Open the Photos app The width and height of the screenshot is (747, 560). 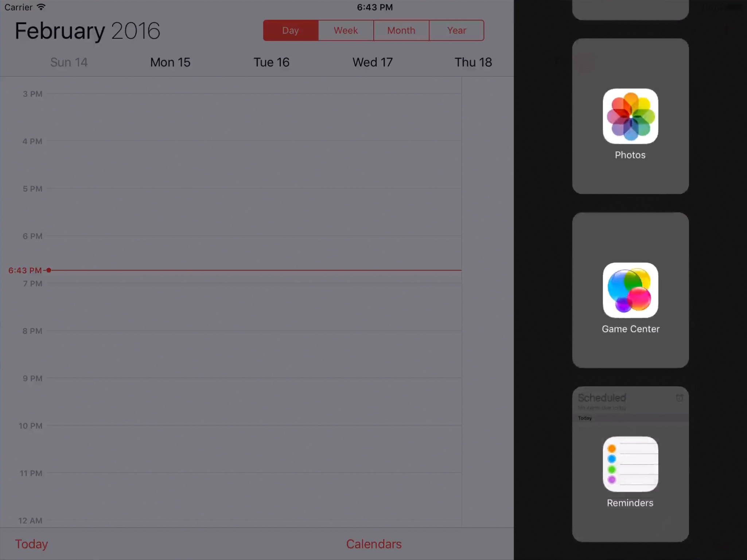click(x=630, y=116)
